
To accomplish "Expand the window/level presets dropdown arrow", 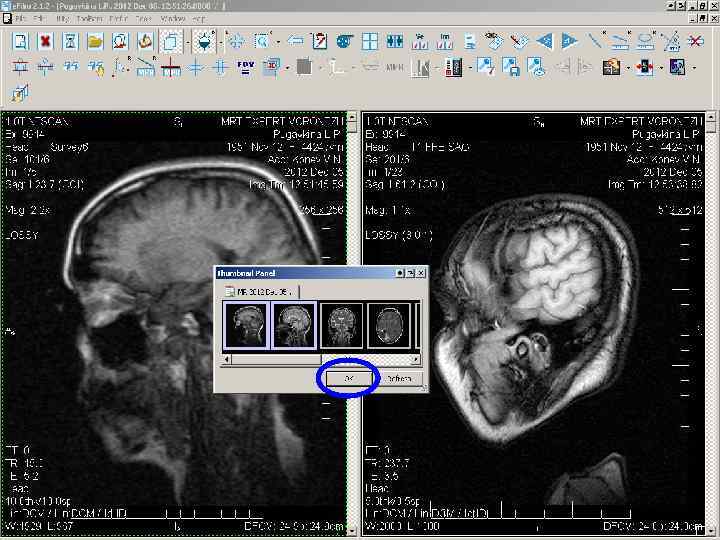I will (220, 42).
